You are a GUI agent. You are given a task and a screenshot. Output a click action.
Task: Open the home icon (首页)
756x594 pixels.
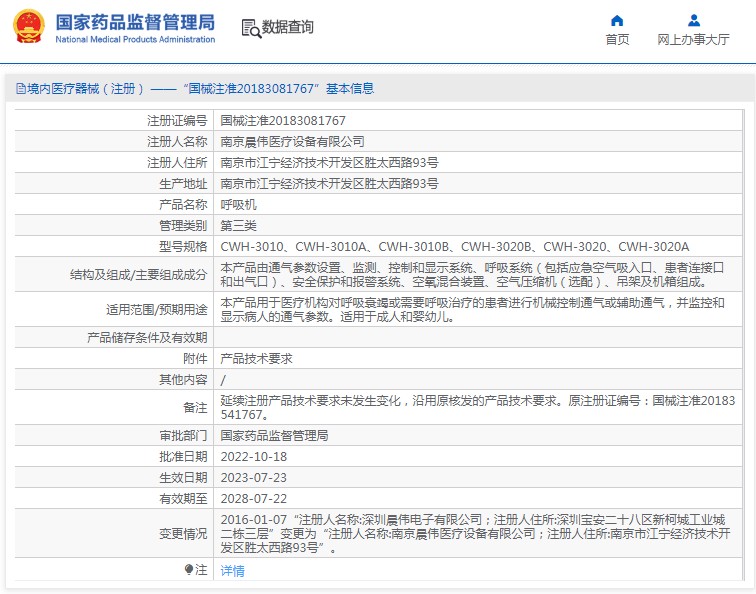coord(617,20)
